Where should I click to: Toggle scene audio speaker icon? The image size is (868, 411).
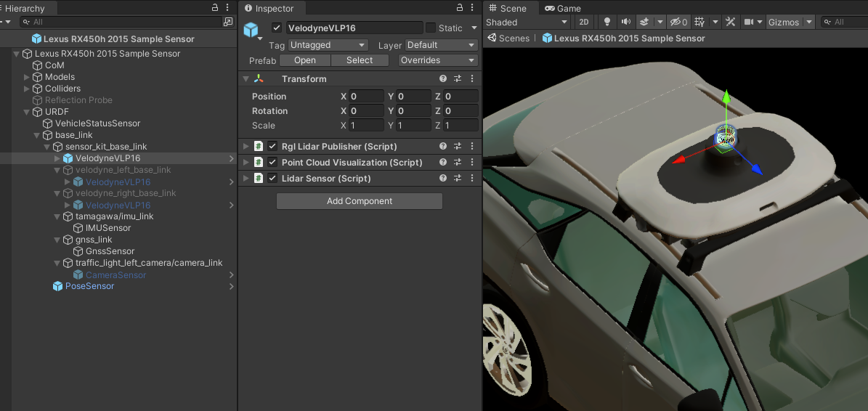point(625,23)
